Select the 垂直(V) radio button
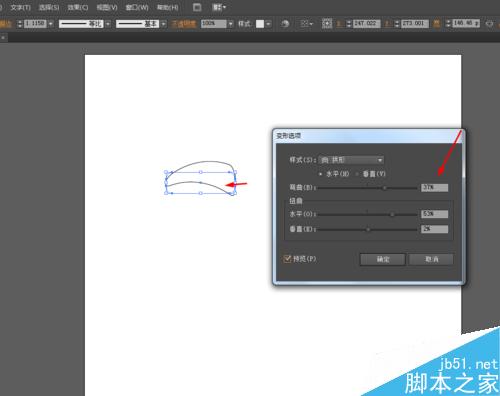Viewport: 500px width, 396px height. pos(357,174)
